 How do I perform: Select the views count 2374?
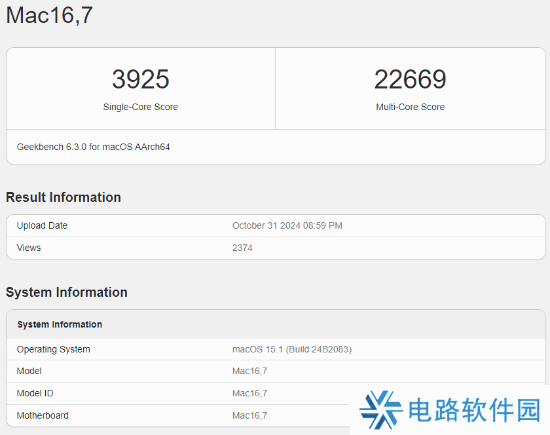[x=242, y=248]
